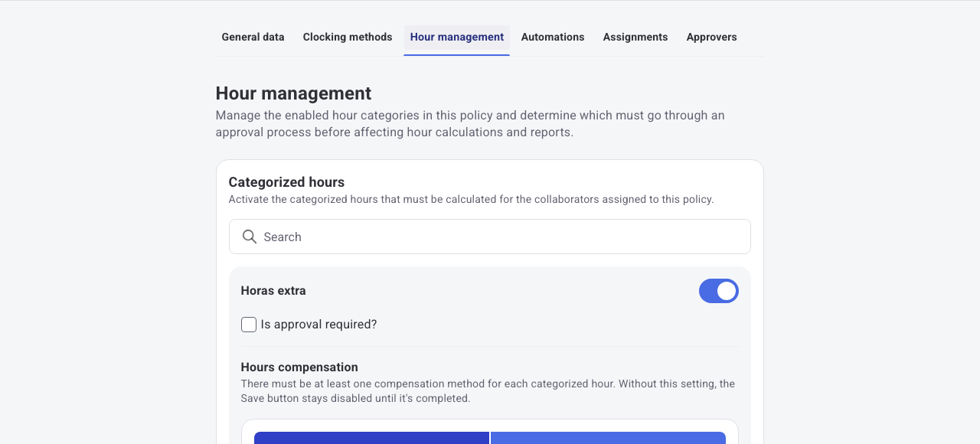980x444 pixels.
Task: Open the Assignments tab
Action: pyautogui.click(x=635, y=37)
